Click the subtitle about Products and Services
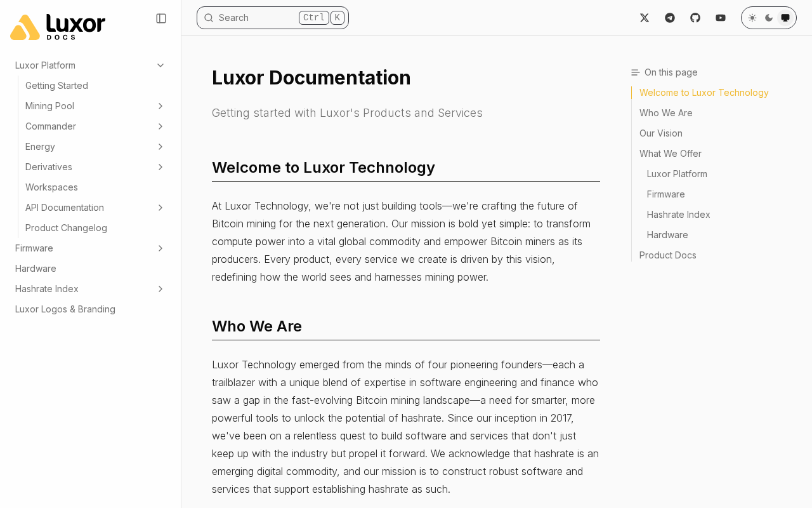This screenshot has height=508, width=812. (347, 113)
